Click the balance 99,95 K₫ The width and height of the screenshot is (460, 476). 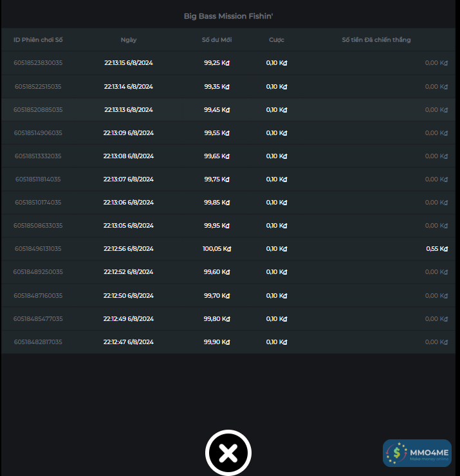217,226
